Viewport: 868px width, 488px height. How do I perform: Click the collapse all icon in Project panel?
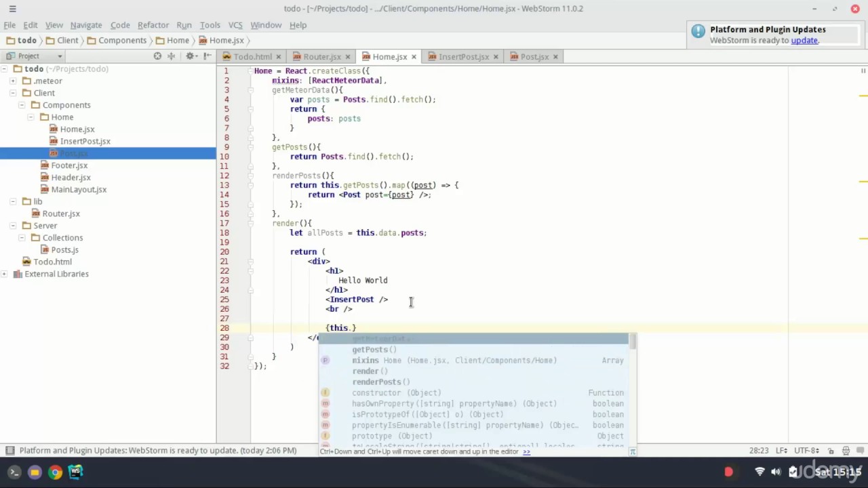click(171, 56)
